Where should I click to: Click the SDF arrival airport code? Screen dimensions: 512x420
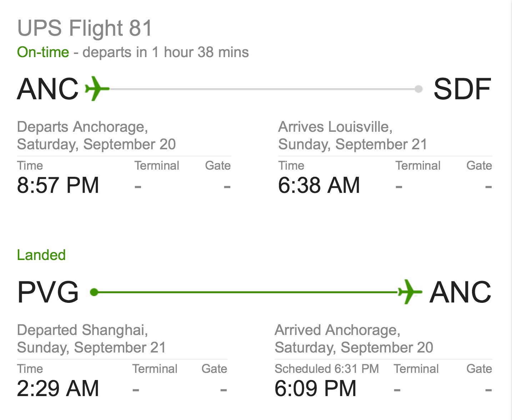(462, 89)
